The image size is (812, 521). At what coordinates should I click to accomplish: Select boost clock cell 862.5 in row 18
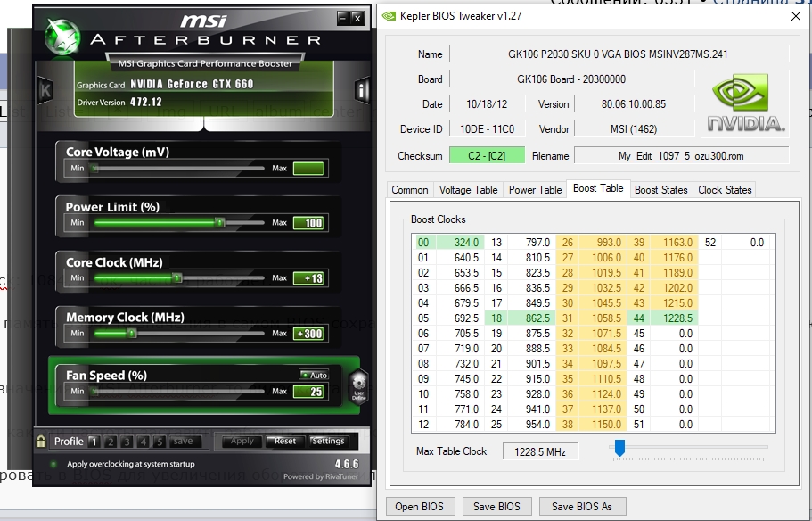tap(531, 318)
